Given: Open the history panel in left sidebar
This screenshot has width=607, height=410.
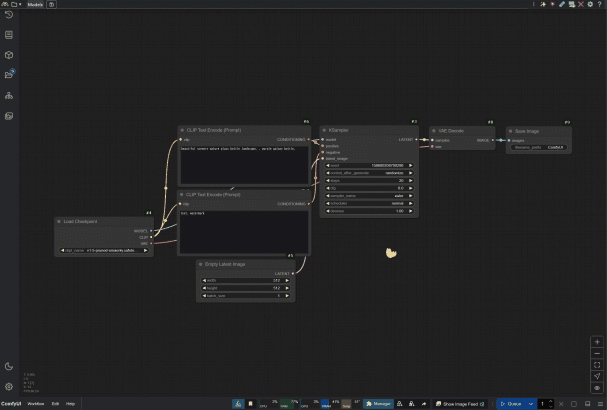Looking at the screenshot, I should point(9,15).
